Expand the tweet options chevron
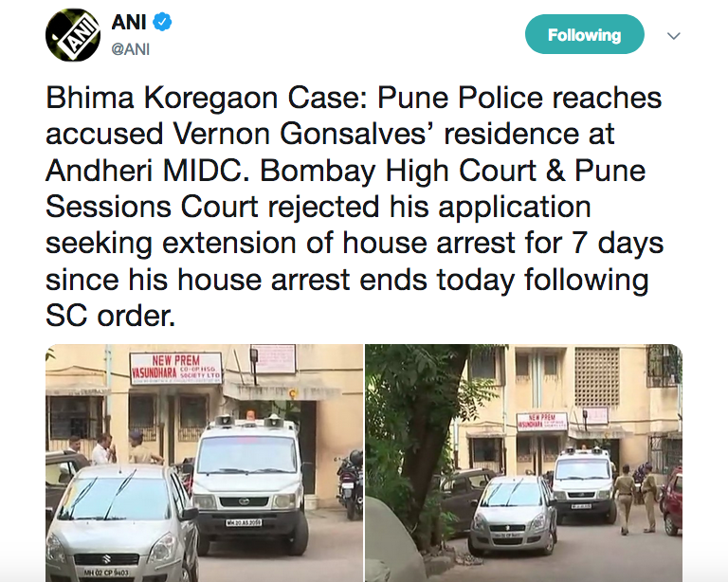This screenshot has height=582, width=728. pyautogui.click(x=673, y=36)
